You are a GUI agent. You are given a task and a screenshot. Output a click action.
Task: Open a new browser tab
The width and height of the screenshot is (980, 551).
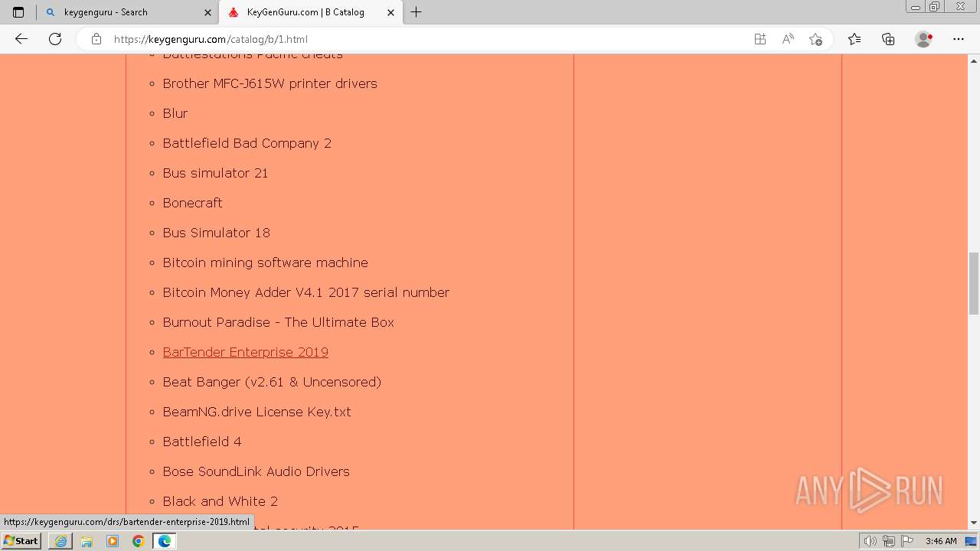[416, 12]
